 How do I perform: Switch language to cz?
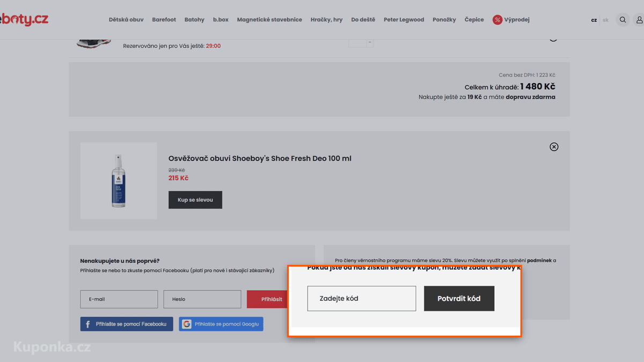tap(594, 20)
